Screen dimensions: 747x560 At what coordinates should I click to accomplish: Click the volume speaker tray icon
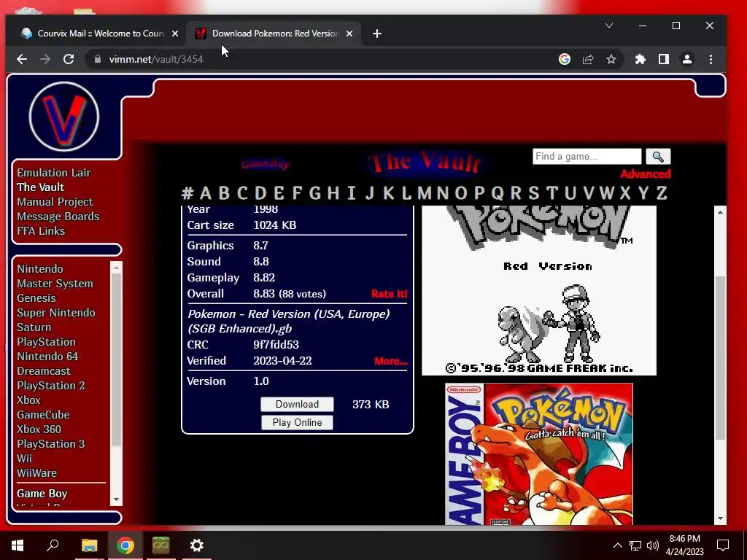pyautogui.click(x=653, y=545)
